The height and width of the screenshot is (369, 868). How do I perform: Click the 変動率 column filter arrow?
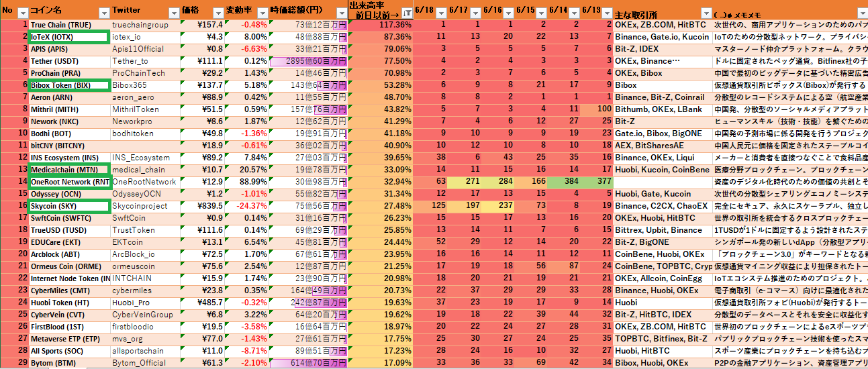click(x=261, y=13)
